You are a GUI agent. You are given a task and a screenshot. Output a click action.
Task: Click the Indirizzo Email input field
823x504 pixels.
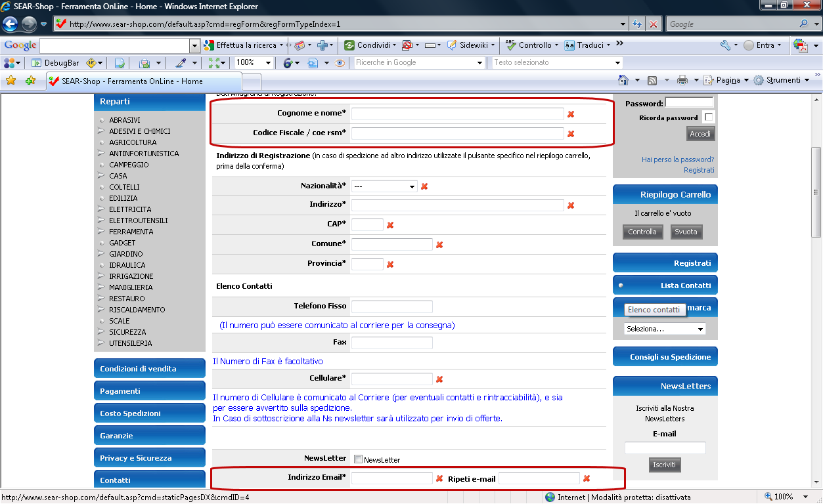coord(392,478)
